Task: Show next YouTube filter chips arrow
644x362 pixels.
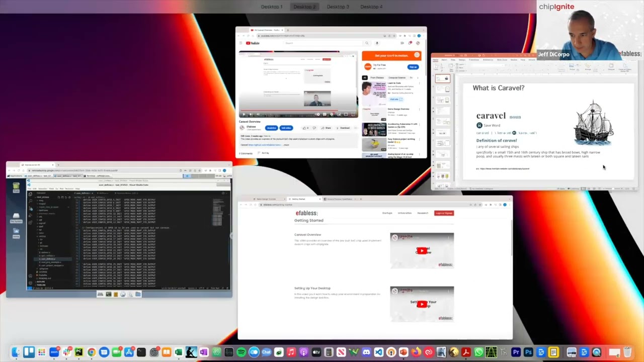Action: click(418, 78)
